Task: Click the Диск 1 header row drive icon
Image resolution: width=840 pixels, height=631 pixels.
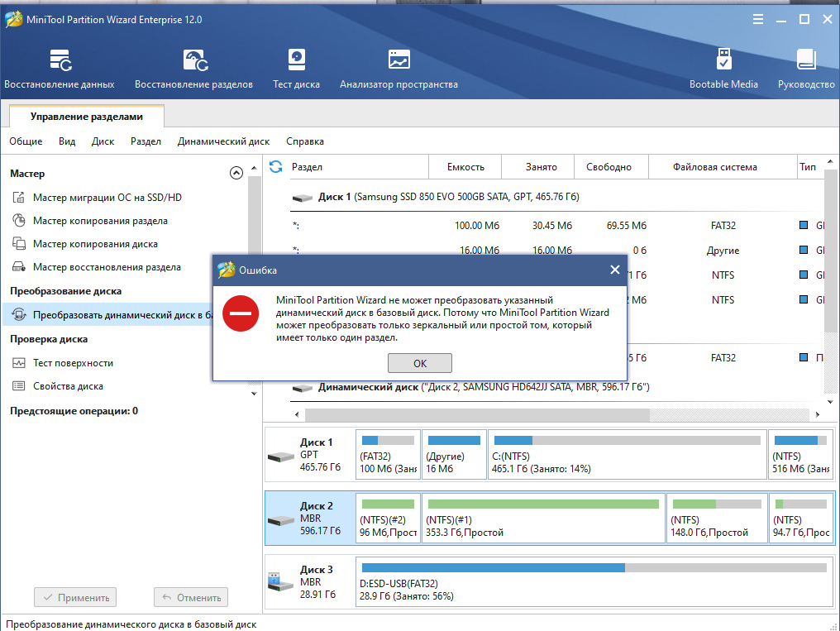Action: (302, 198)
